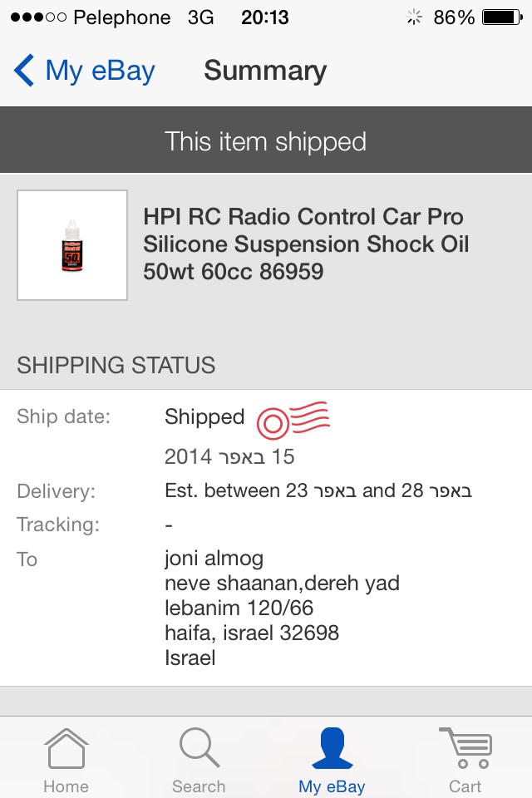Image resolution: width=532 pixels, height=798 pixels.
Task: Tap the This item shipped banner
Action: click(266, 140)
